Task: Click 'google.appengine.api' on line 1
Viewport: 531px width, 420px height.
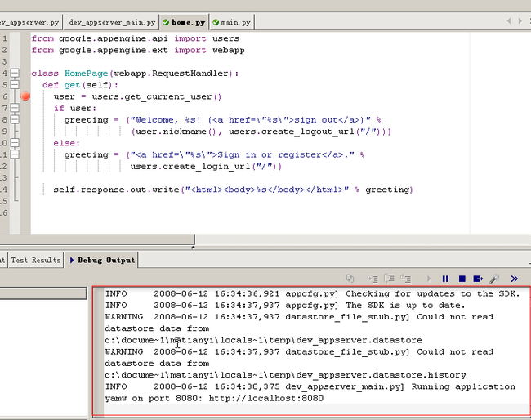Action: (x=114, y=38)
